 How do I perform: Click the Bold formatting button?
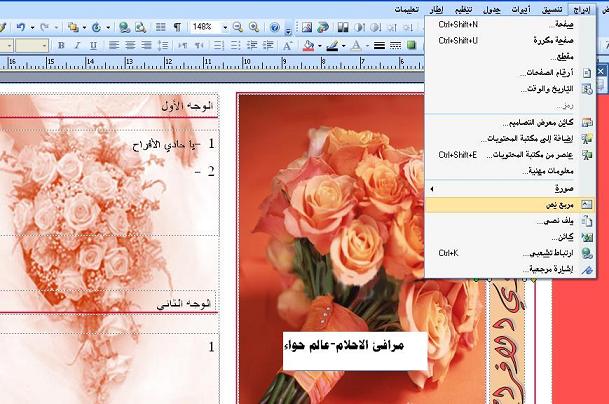click(61, 46)
